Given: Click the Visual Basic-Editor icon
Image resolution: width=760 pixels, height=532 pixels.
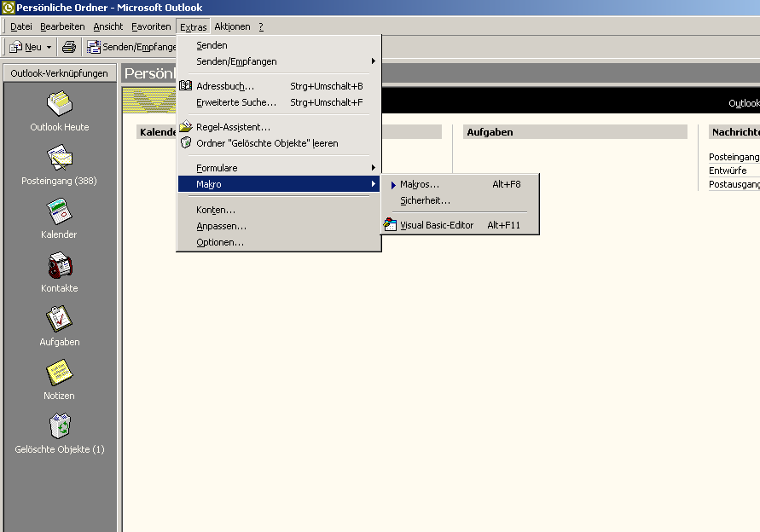Looking at the screenshot, I should click(390, 225).
